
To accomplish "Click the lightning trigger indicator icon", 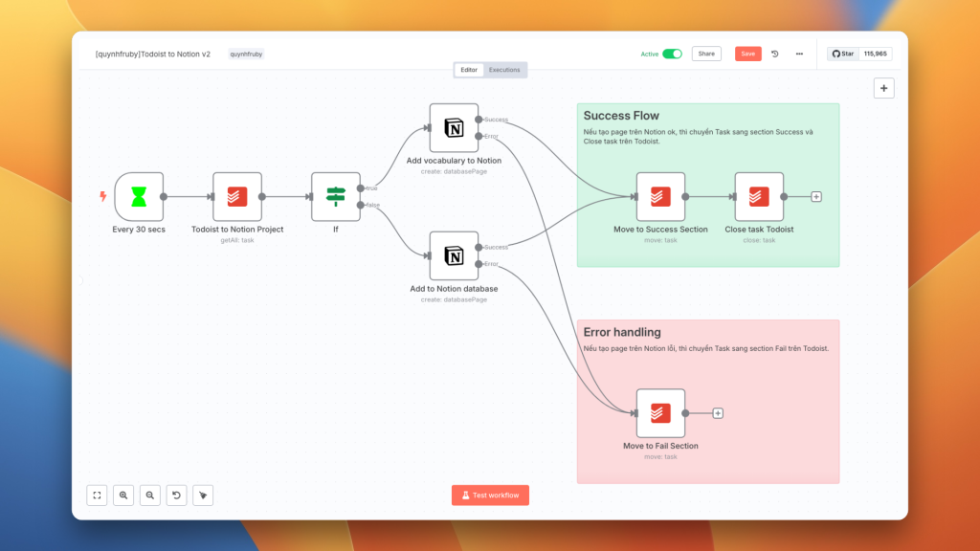I will pos(103,196).
